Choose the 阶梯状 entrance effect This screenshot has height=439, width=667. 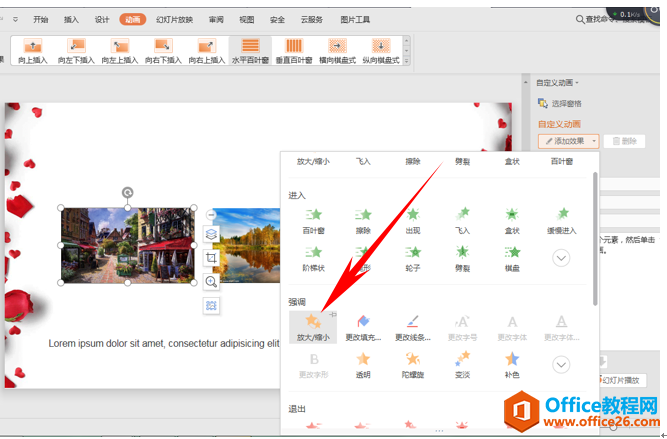coord(314,259)
